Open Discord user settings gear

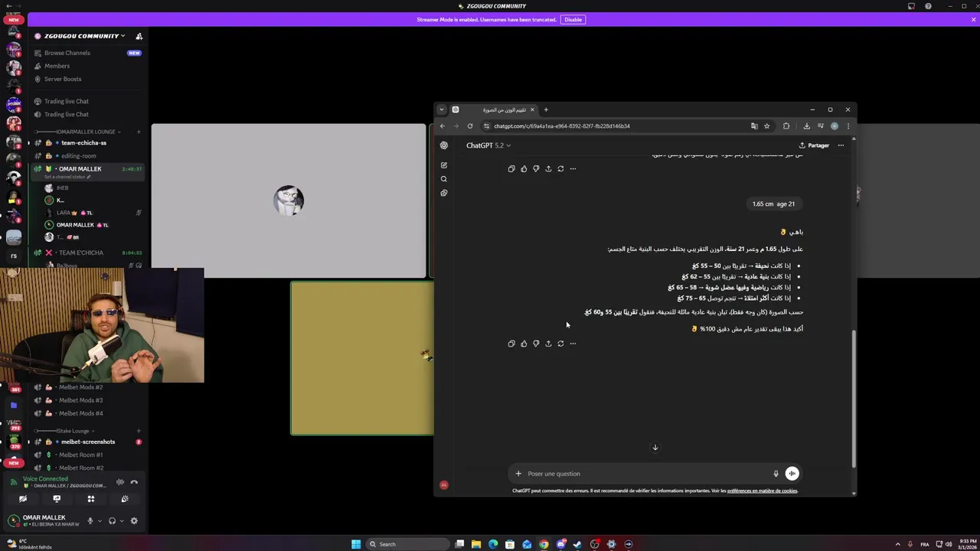134,521
